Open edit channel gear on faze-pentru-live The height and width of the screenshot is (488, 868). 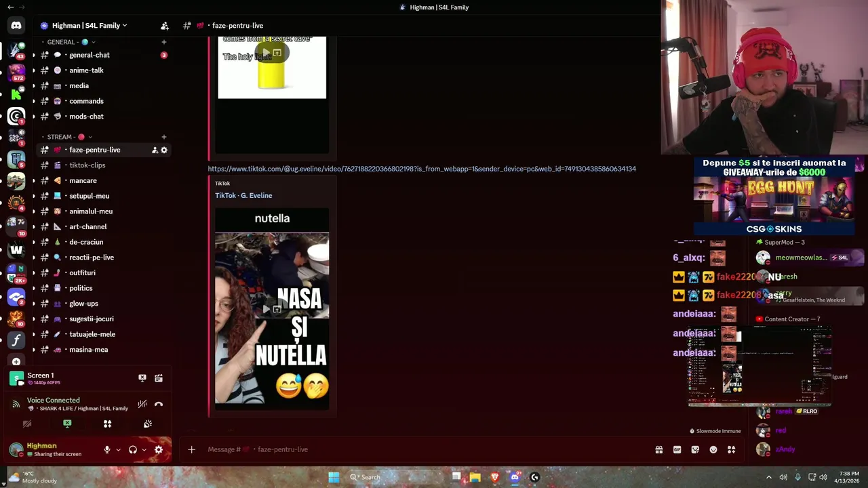[164, 150]
